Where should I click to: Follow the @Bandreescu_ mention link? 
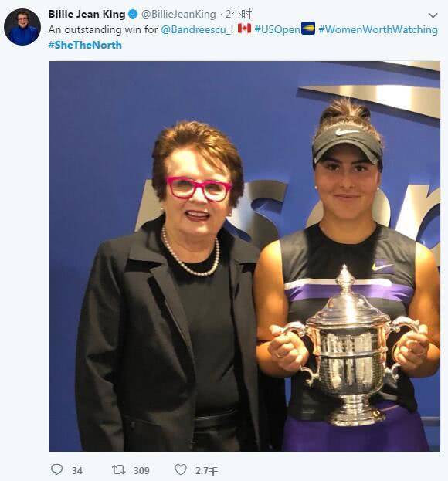click(195, 30)
